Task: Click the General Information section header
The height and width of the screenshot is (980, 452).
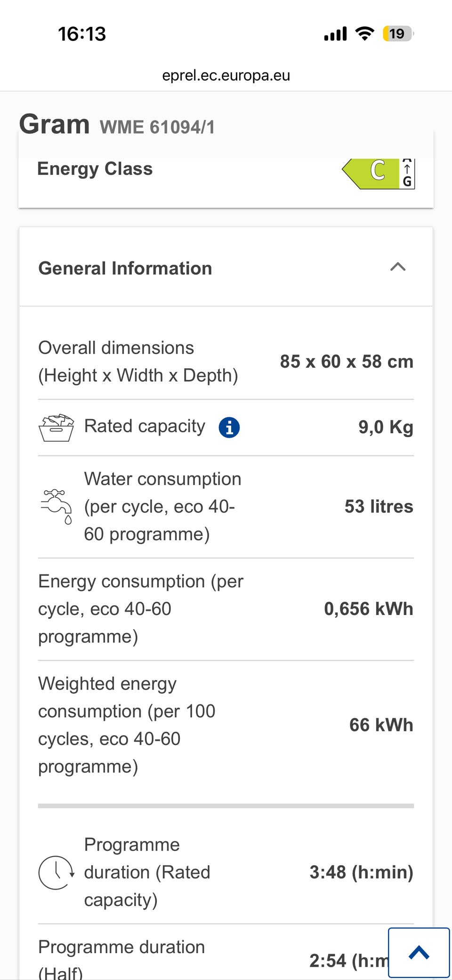Action: [125, 268]
